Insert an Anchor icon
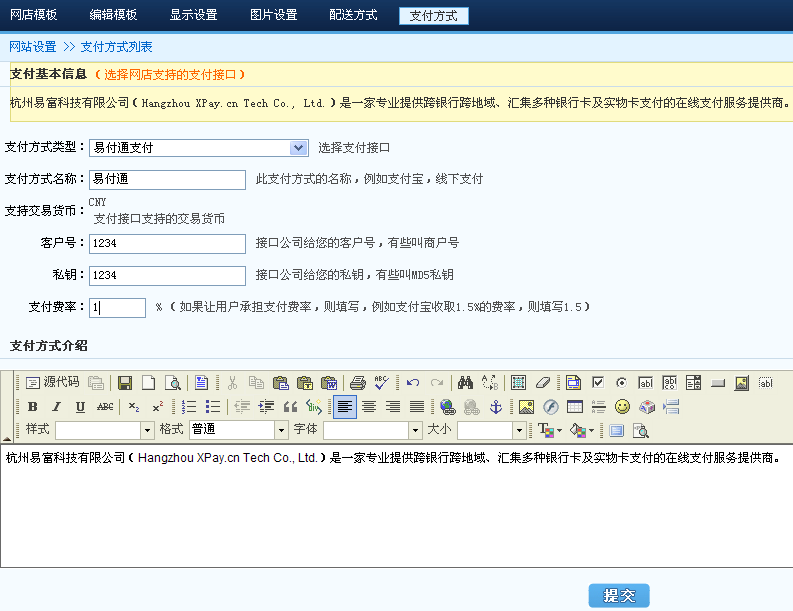The width and height of the screenshot is (793, 611). coord(496,407)
